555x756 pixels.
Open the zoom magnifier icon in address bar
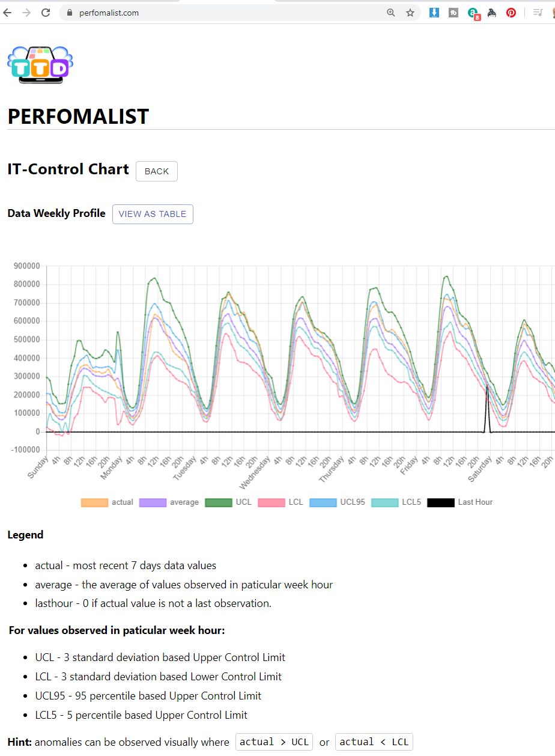click(x=391, y=13)
